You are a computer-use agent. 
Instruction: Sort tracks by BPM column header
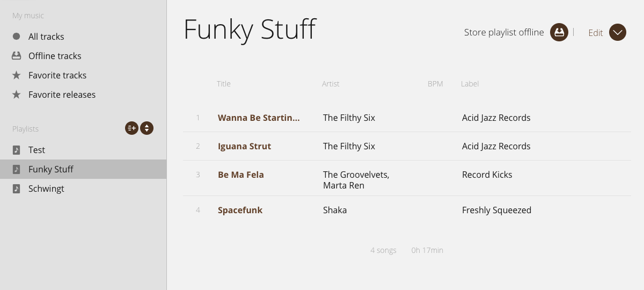(x=435, y=84)
